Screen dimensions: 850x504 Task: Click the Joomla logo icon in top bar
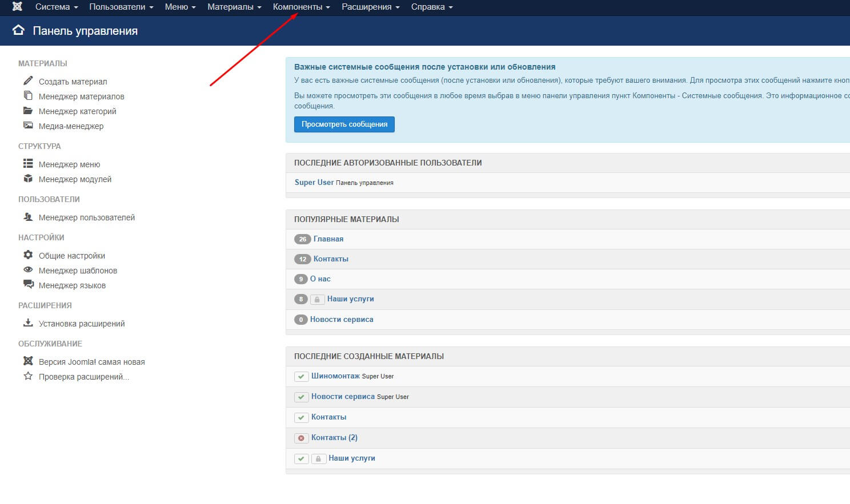point(17,7)
